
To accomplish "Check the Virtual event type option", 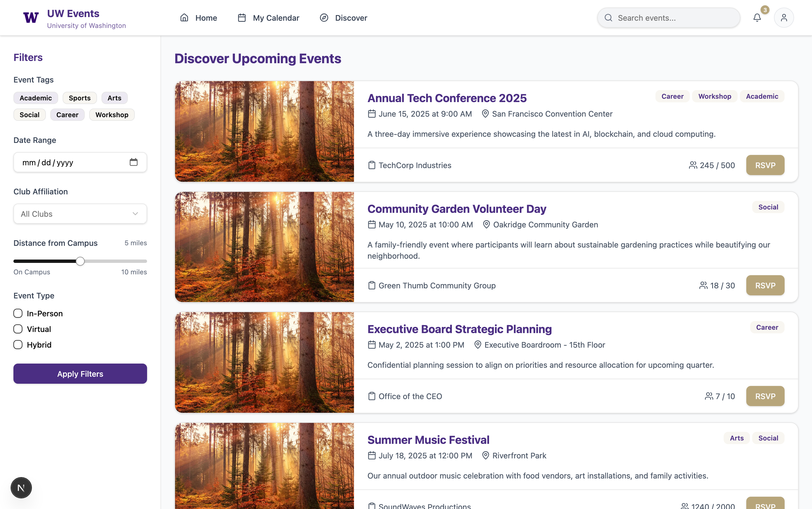I will tap(18, 329).
